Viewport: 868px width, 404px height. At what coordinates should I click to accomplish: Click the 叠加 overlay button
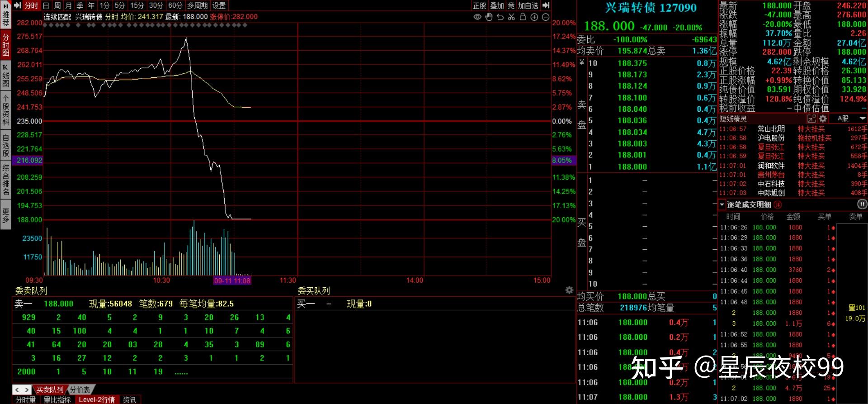pos(497,5)
